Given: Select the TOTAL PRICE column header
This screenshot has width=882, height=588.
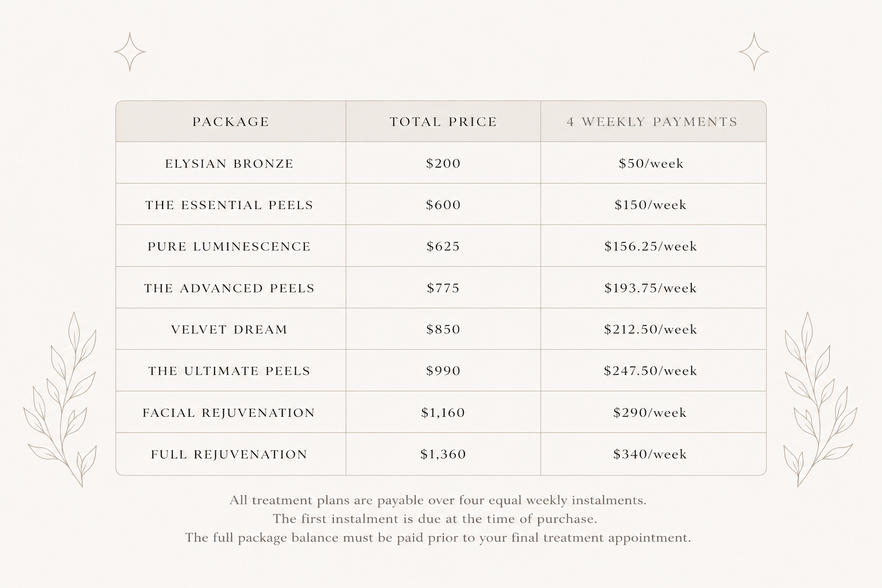Looking at the screenshot, I should coord(443,122).
